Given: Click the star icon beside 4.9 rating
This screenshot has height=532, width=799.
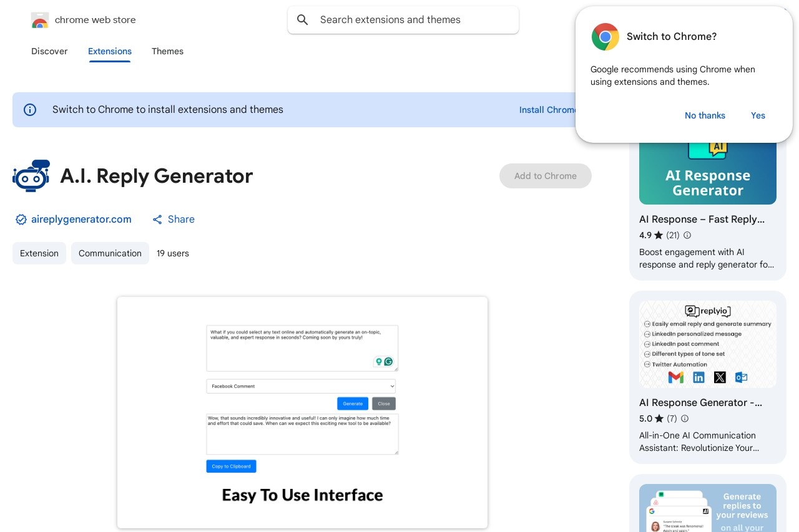Looking at the screenshot, I should 659,235.
